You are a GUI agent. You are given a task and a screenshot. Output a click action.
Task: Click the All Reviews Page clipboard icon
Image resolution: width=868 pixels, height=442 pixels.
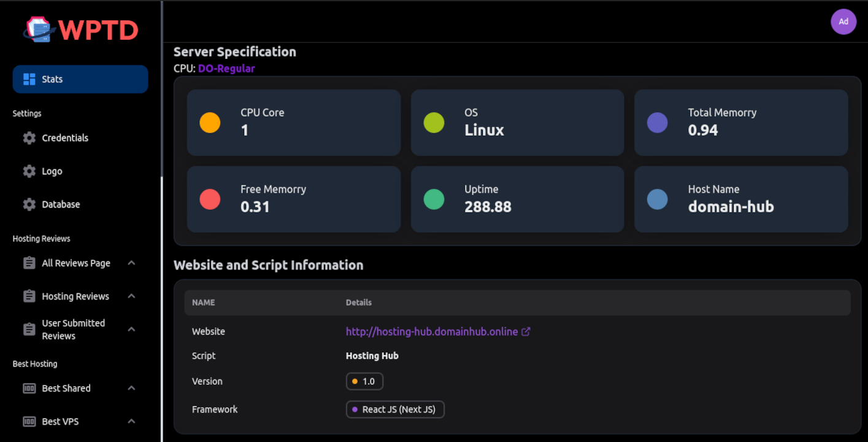coord(29,263)
